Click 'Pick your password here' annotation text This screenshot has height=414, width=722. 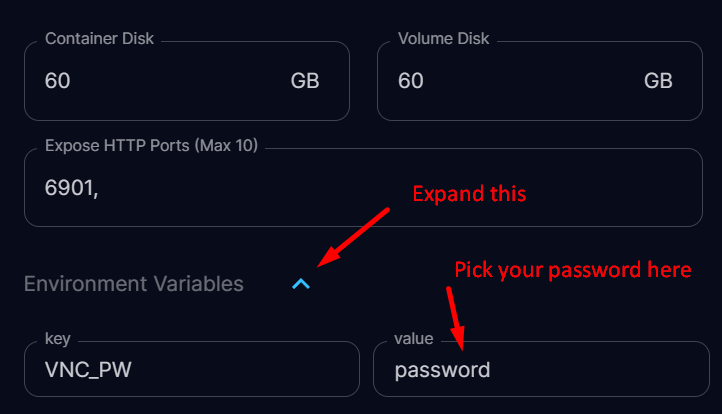572,269
